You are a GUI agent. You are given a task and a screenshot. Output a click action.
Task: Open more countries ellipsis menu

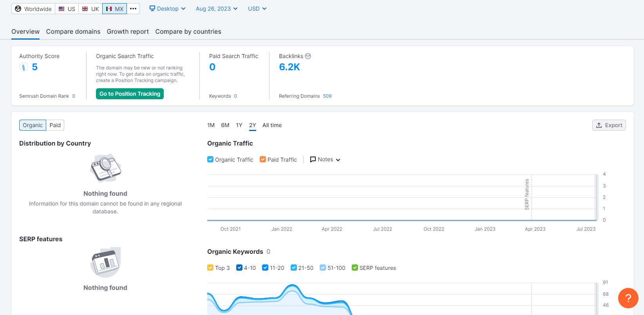[x=133, y=9]
